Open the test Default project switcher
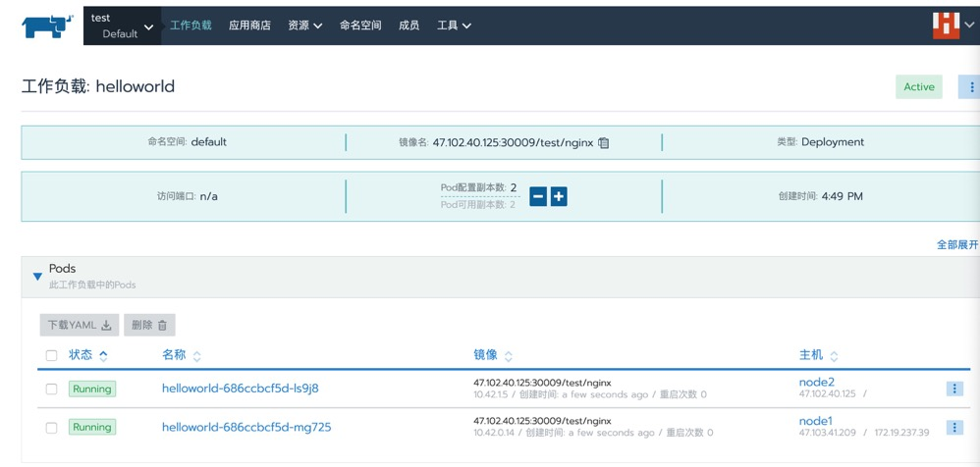 (122, 26)
